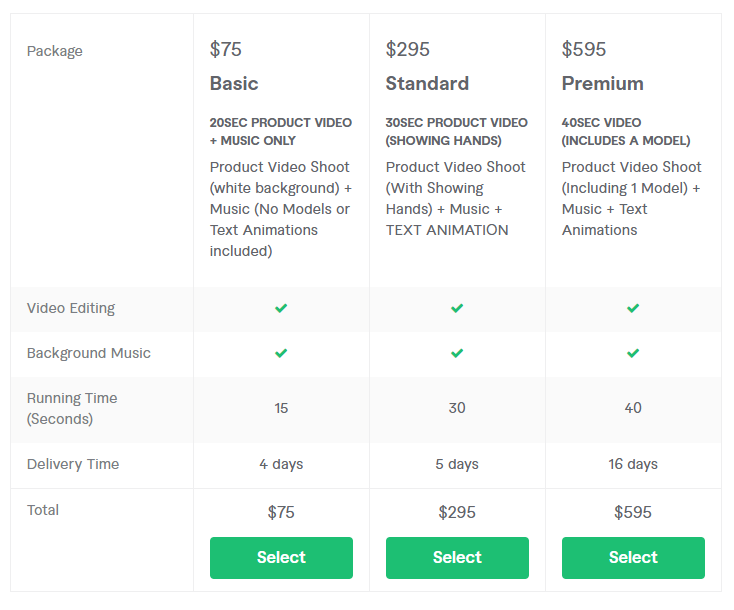
Task: Click the Premium package title
Action: click(602, 83)
